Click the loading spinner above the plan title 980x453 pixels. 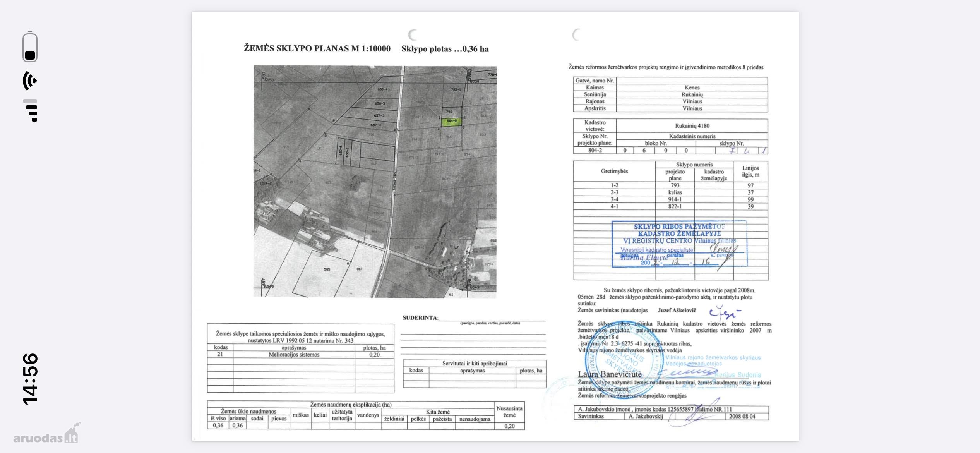pyautogui.click(x=413, y=35)
